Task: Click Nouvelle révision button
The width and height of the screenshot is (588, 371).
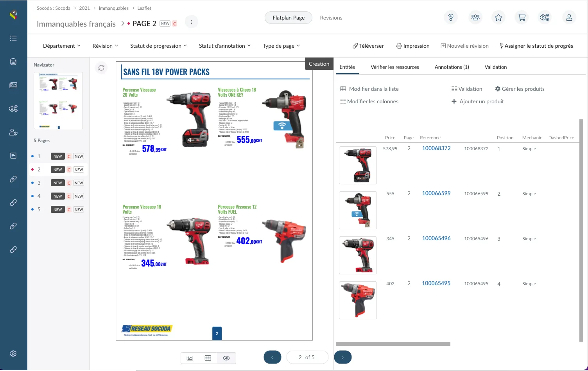Action: tap(465, 46)
